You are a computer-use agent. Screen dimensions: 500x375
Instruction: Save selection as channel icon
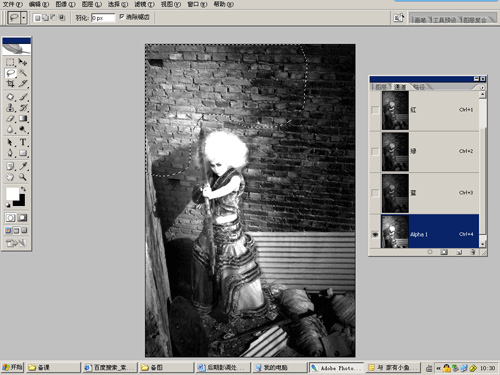point(444,252)
